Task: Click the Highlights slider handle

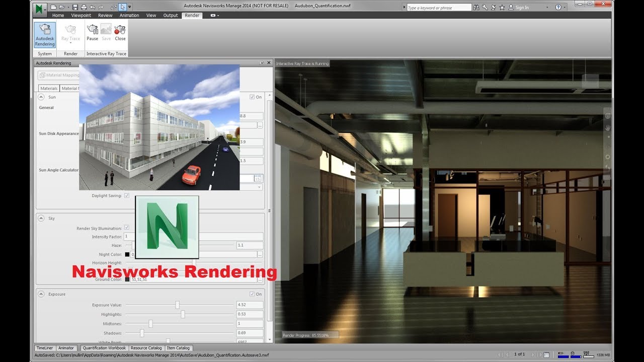Action: point(183,314)
